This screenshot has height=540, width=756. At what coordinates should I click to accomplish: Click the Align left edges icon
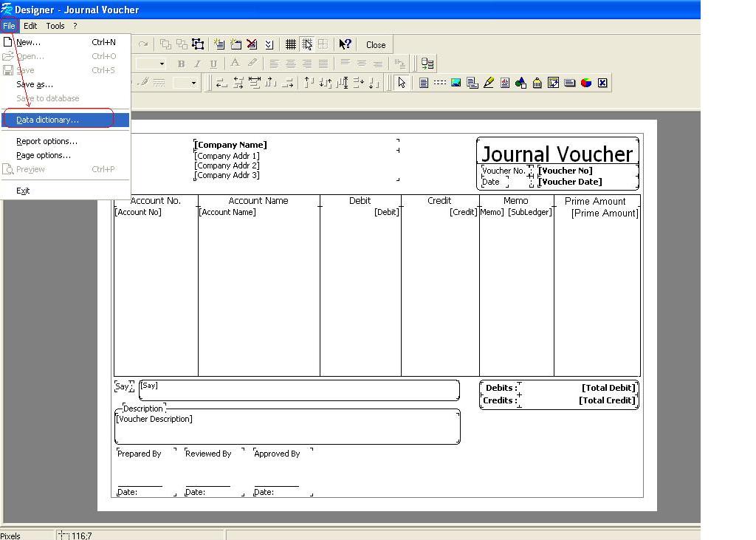click(x=221, y=83)
